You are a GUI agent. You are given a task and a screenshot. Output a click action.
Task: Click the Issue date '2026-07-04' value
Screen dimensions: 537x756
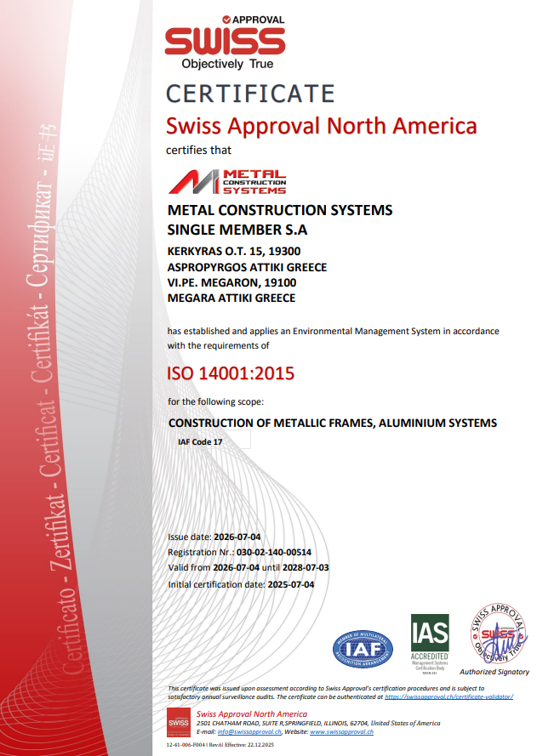tap(237, 537)
